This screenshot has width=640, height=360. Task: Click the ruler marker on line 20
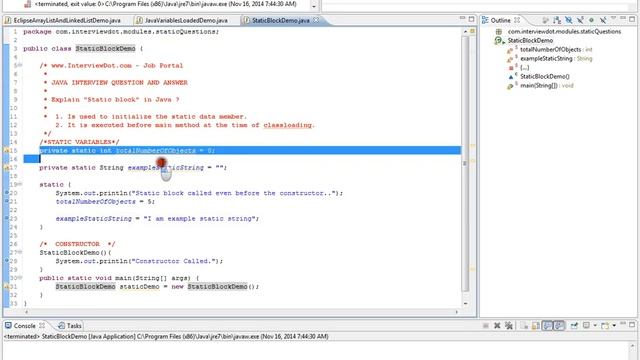[6, 192]
